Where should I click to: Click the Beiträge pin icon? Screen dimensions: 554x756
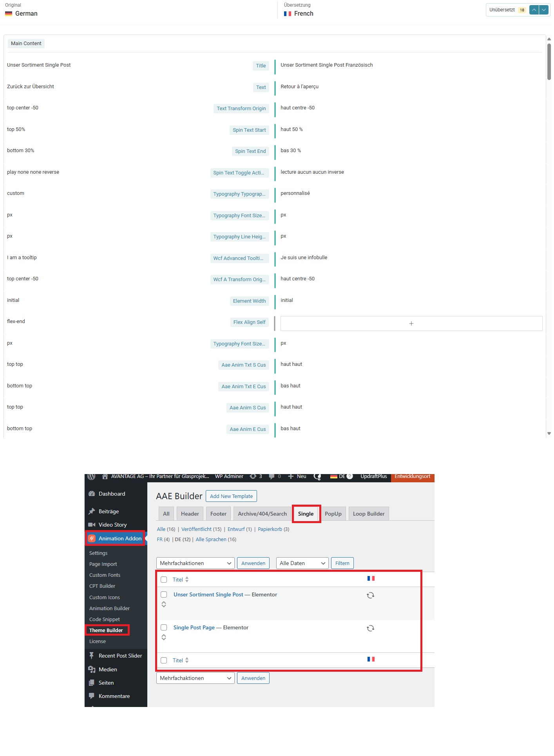(x=92, y=511)
